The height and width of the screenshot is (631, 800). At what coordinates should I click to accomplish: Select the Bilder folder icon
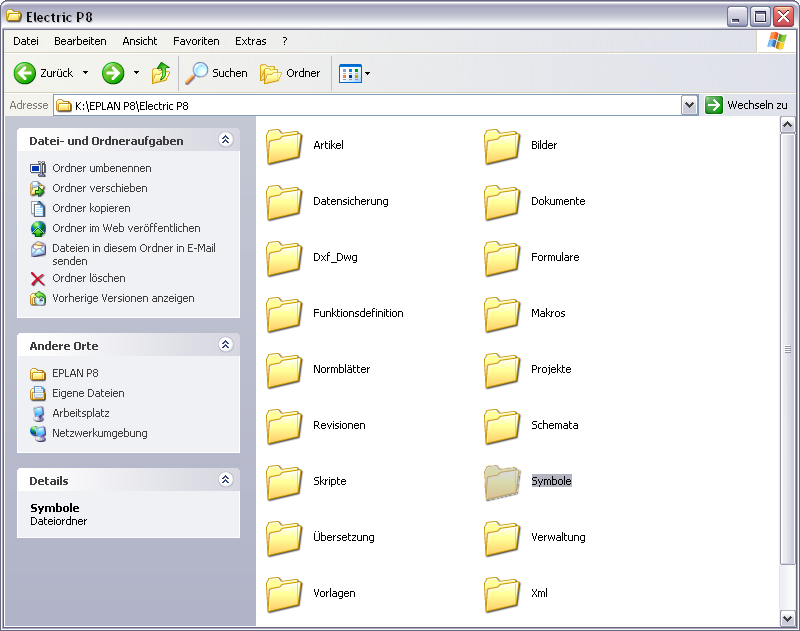tap(502, 146)
